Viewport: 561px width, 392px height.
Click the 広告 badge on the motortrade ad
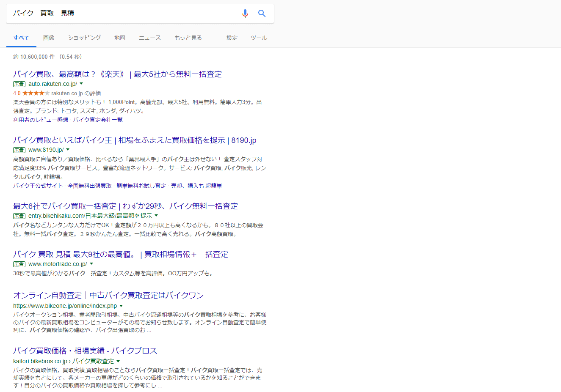19,264
